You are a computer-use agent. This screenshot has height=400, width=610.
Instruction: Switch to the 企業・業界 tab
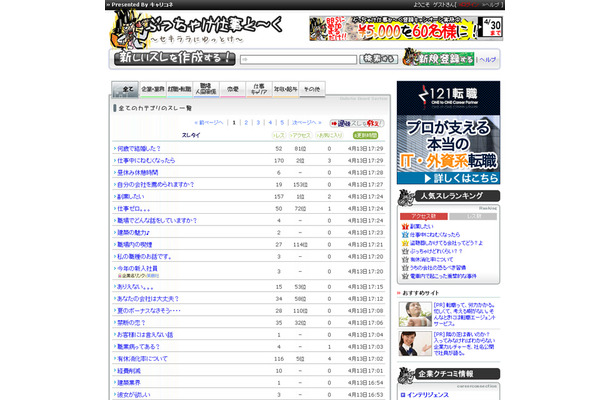[153, 89]
